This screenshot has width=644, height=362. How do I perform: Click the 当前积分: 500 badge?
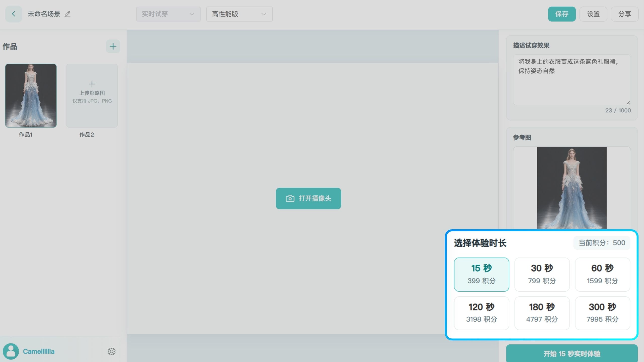click(x=602, y=243)
